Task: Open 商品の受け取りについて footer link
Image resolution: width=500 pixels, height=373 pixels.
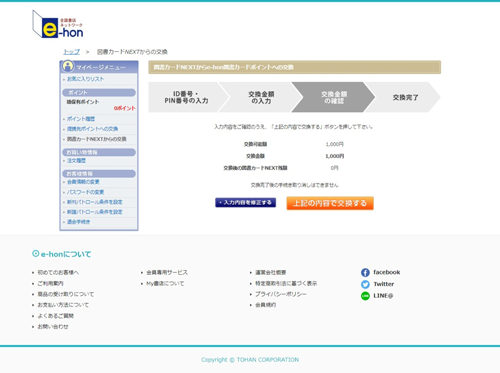Action: click(x=66, y=294)
